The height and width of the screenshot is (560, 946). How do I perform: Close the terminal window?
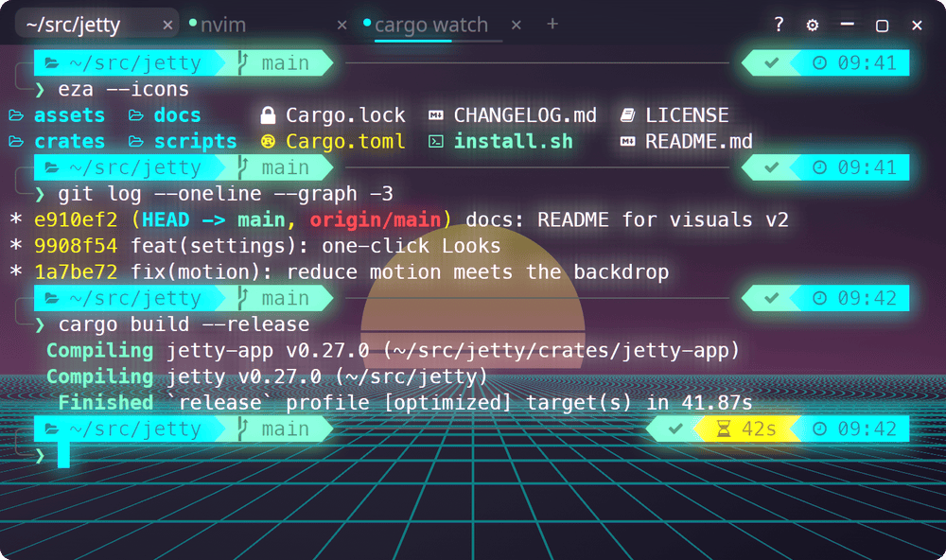[x=917, y=26]
